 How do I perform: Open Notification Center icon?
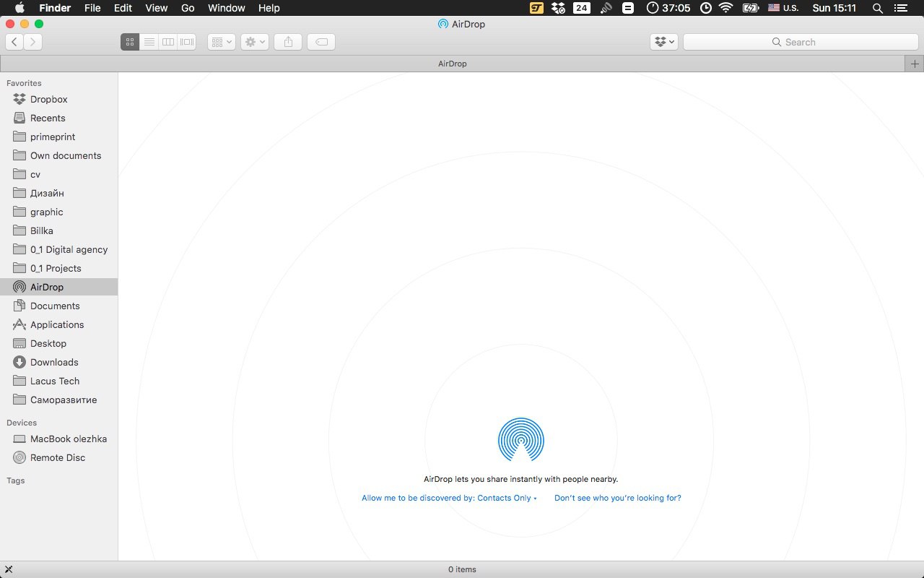coord(902,8)
